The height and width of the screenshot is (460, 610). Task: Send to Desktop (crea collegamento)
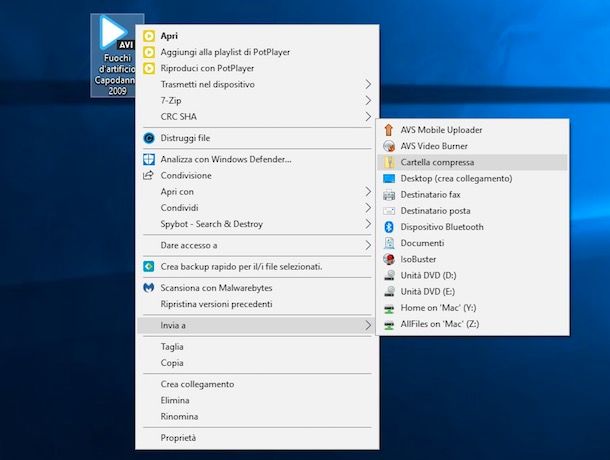[x=472, y=179]
